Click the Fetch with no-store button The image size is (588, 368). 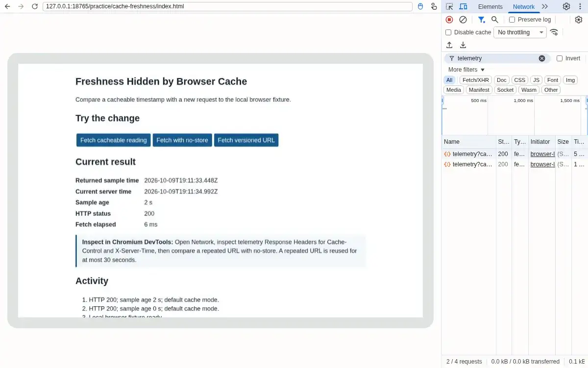(182, 140)
